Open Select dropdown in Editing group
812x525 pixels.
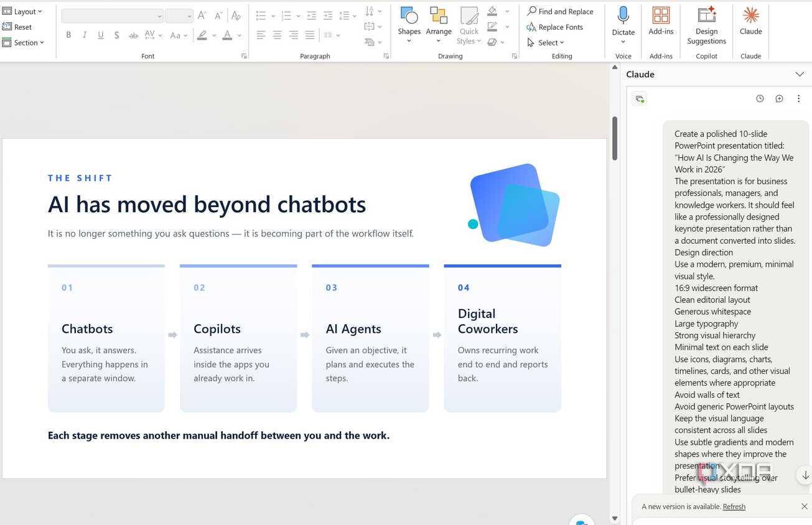pos(546,42)
